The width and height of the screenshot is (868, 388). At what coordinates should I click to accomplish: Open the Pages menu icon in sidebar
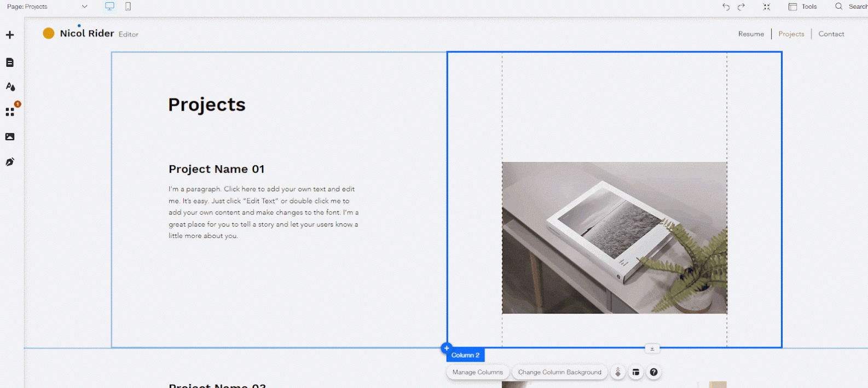click(10, 62)
